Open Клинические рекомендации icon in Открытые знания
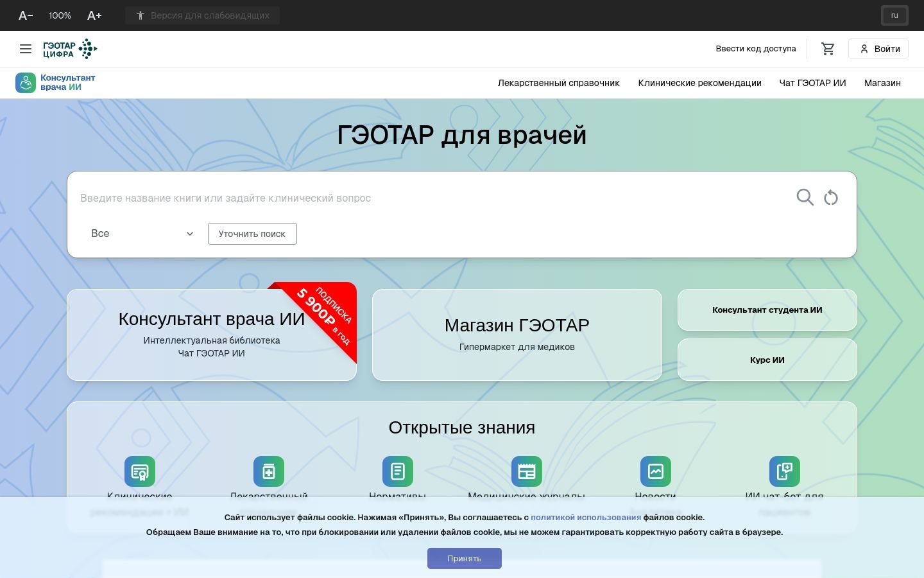Image resolution: width=924 pixels, height=578 pixels. point(140,471)
